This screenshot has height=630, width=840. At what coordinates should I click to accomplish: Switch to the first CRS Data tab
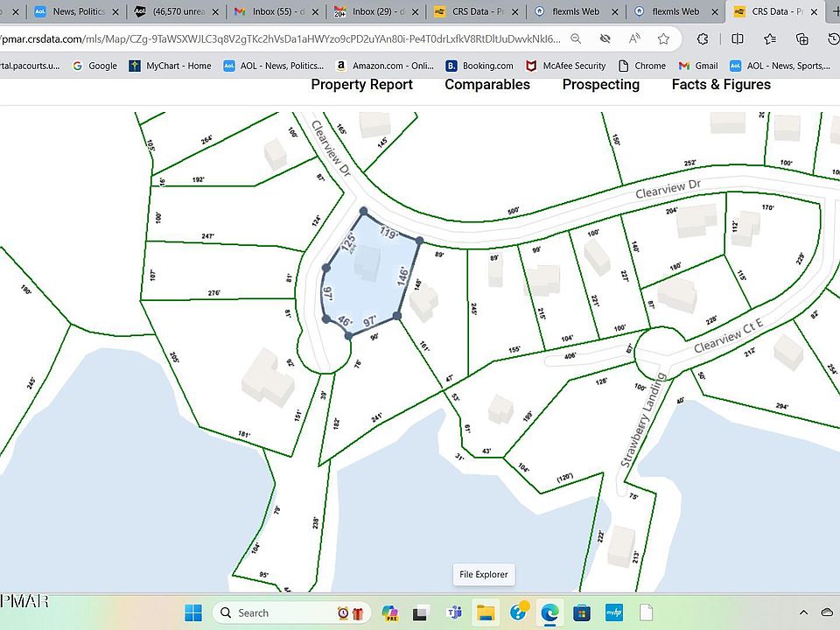[x=476, y=11]
